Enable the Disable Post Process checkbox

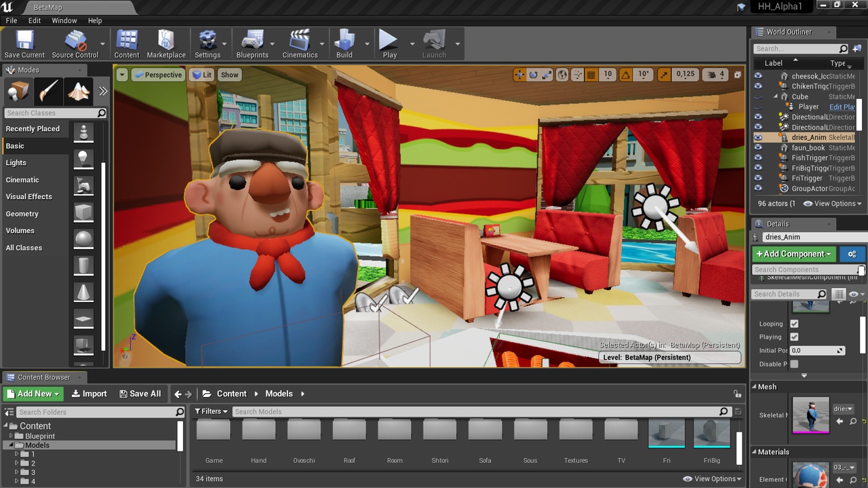[x=794, y=364]
